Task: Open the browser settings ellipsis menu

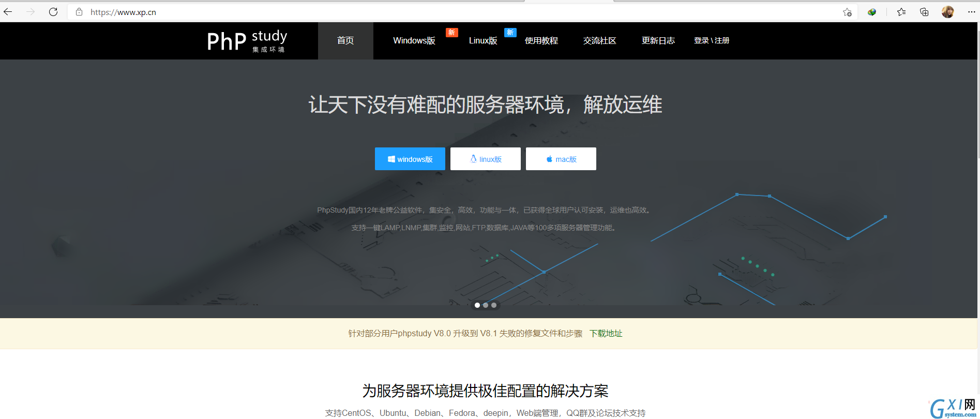Action: click(971, 12)
